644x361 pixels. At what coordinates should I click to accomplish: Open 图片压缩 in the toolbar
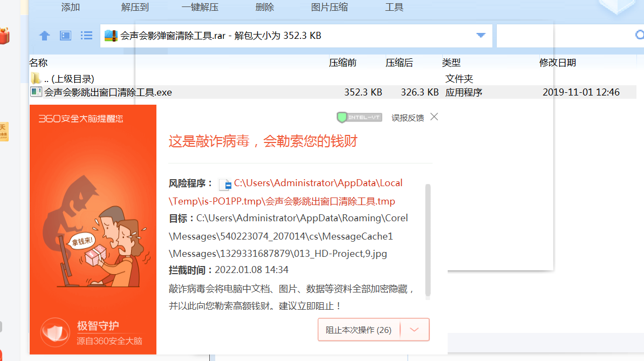click(x=330, y=8)
